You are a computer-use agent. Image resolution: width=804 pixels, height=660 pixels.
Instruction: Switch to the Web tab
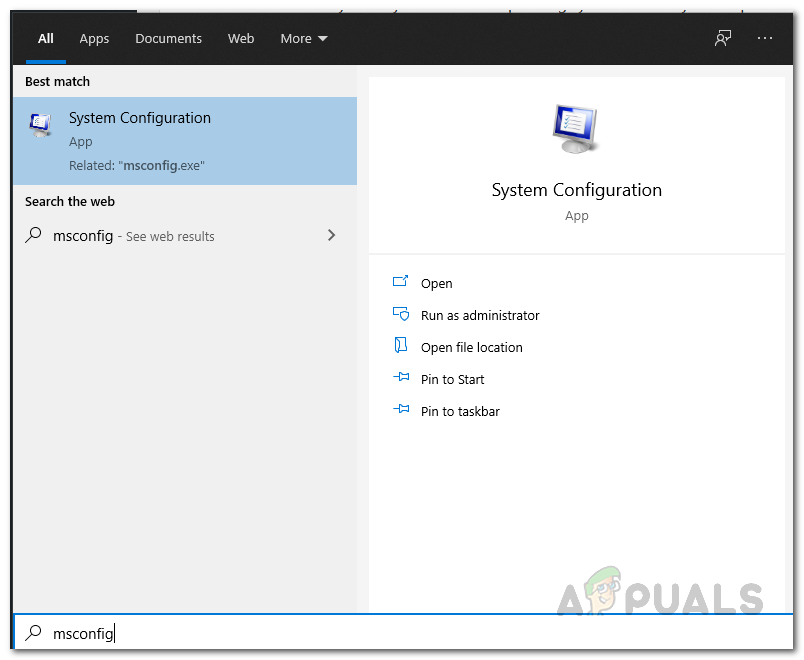(x=241, y=38)
